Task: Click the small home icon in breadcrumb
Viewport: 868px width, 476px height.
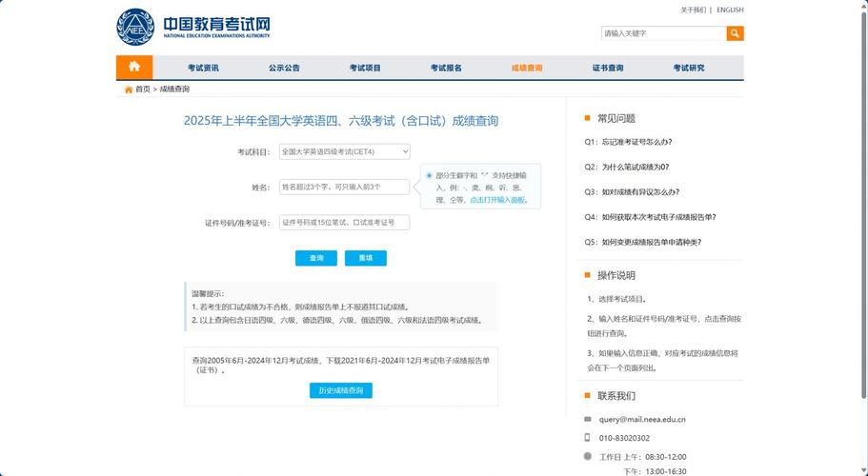Action: tap(129, 89)
